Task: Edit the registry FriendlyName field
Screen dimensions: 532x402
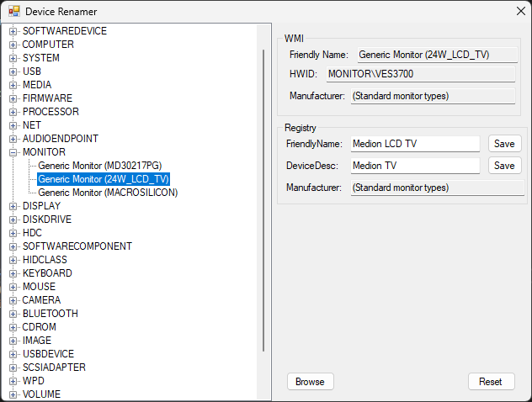Action: (415, 144)
